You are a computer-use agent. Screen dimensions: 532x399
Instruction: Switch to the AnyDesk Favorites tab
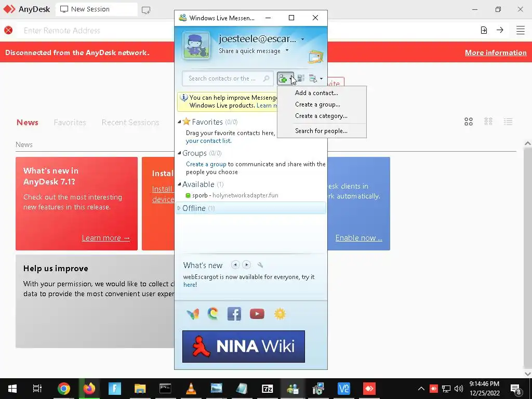coord(70,123)
